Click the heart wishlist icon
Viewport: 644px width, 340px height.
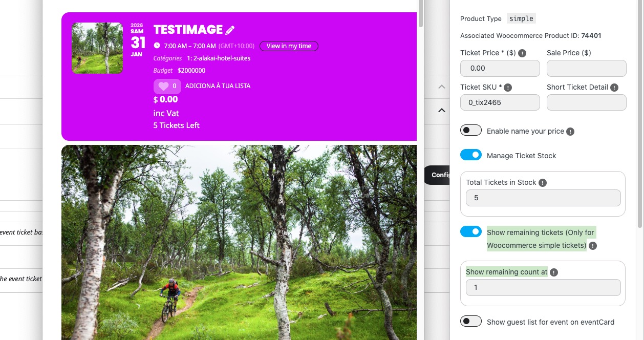(163, 86)
